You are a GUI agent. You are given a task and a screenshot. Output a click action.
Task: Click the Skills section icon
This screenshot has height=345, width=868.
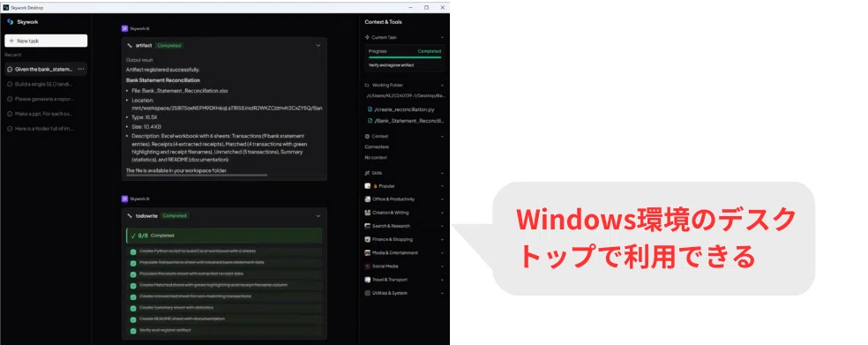[x=367, y=173]
